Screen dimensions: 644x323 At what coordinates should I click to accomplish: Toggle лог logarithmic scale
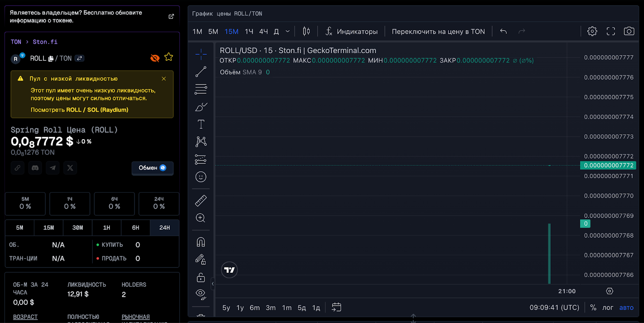pos(608,308)
